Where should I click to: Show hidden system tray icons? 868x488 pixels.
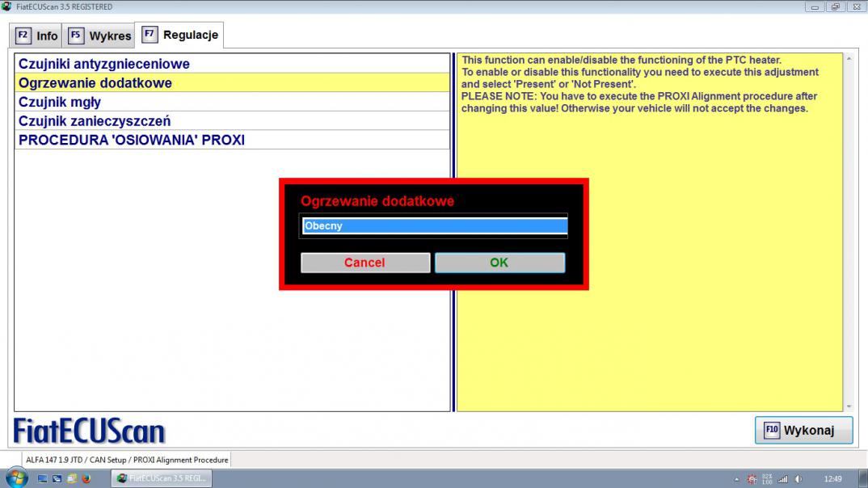[x=737, y=479]
